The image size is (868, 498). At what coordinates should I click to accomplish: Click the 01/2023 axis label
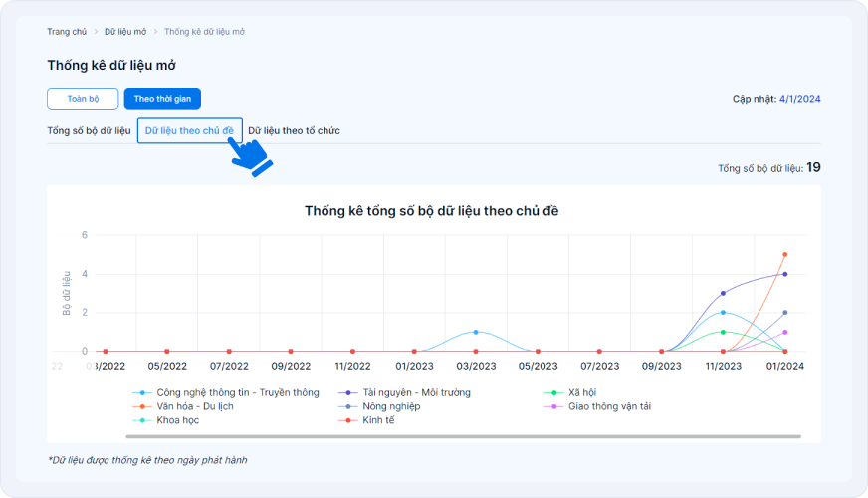coord(414,367)
